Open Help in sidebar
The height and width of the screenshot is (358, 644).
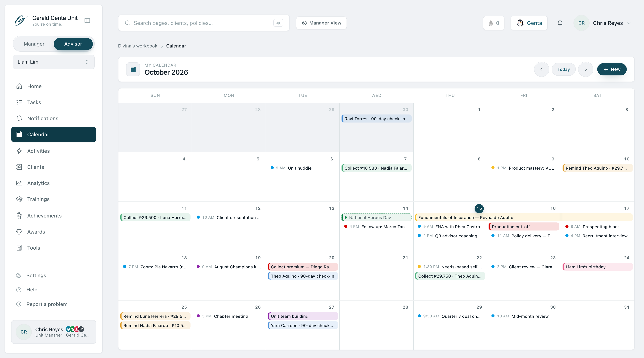pos(53,290)
